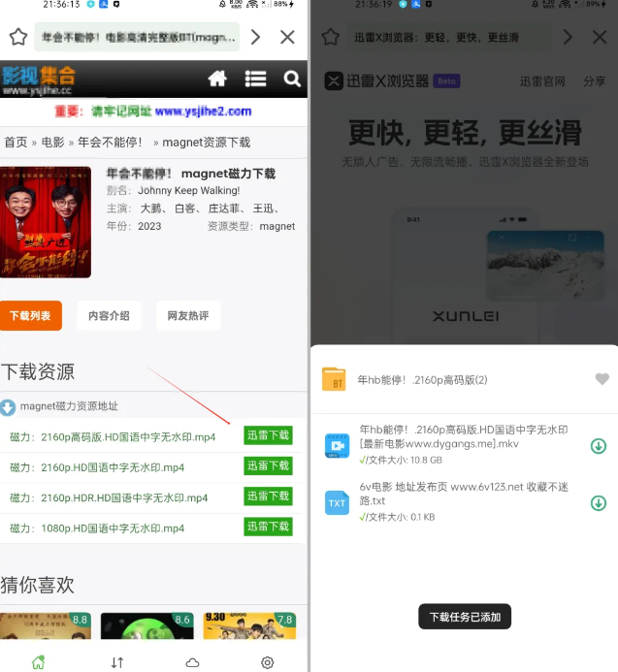Toggle the heart favorite icon on the BT task

point(602,379)
